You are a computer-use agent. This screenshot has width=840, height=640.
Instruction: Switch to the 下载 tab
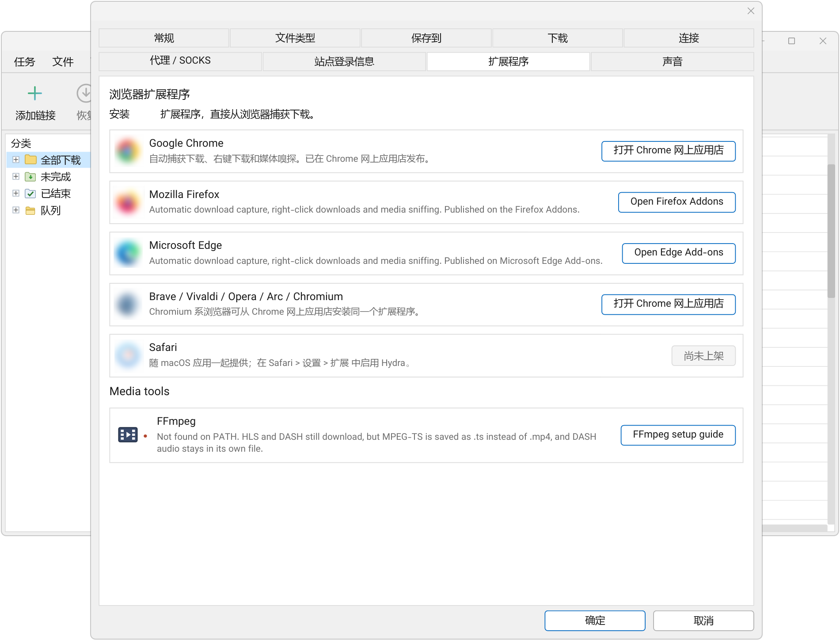[x=558, y=38]
